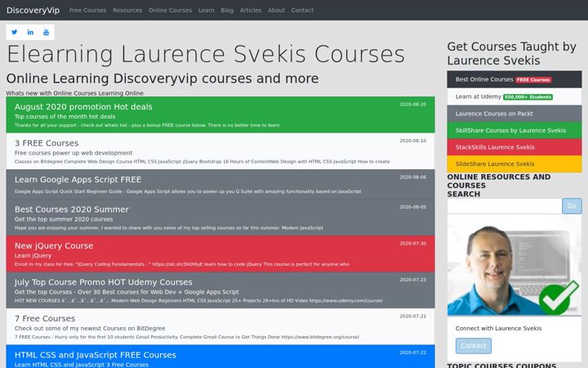Open the YouTube social icon

point(46,32)
